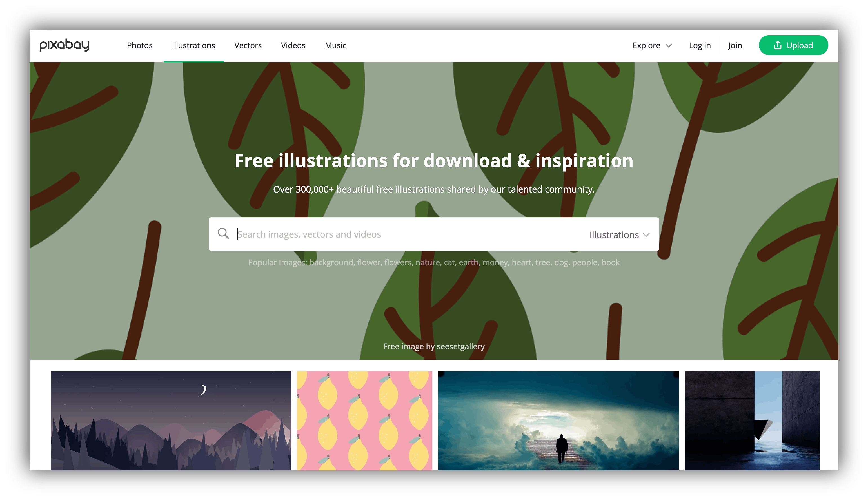Click the Illustrations dropdown arrow in search
Viewport: 868px width, 500px height.
click(x=647, y=234)
